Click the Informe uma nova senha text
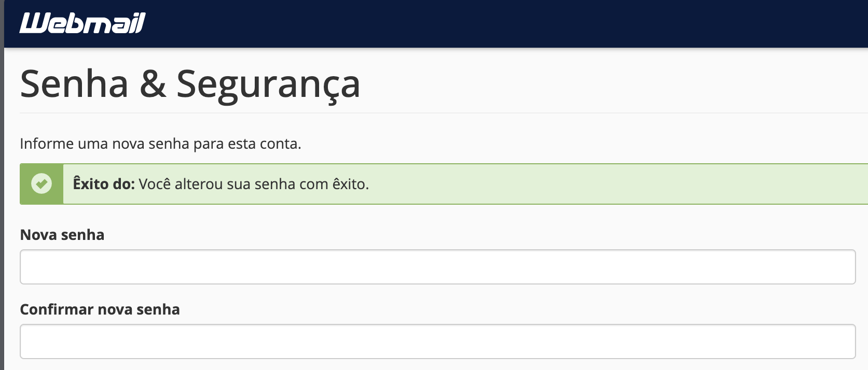The width and height of the screenshot is (868, 370). [160, 144]
